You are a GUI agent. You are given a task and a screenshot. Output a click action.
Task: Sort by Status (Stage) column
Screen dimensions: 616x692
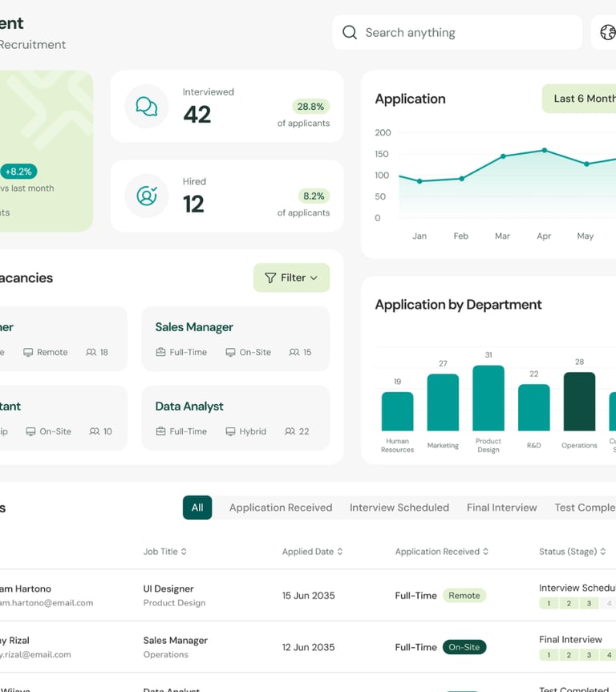click(572, 551)
